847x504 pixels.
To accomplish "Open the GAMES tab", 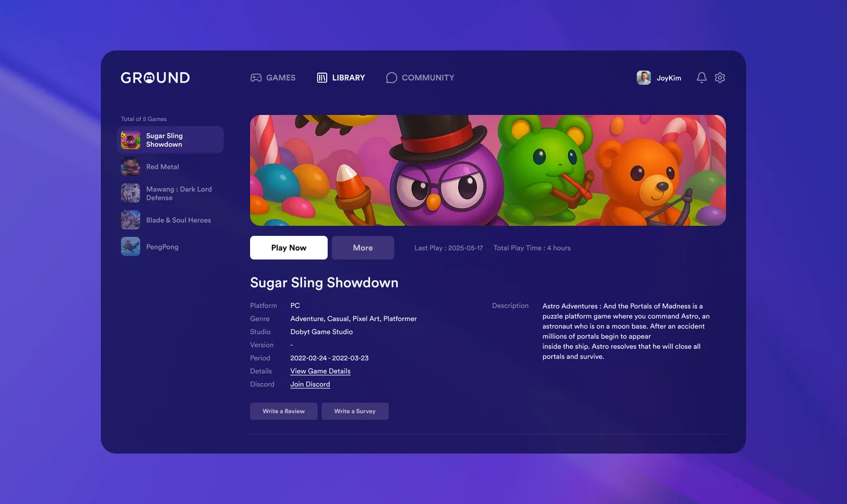I will (x=273, y=78).
